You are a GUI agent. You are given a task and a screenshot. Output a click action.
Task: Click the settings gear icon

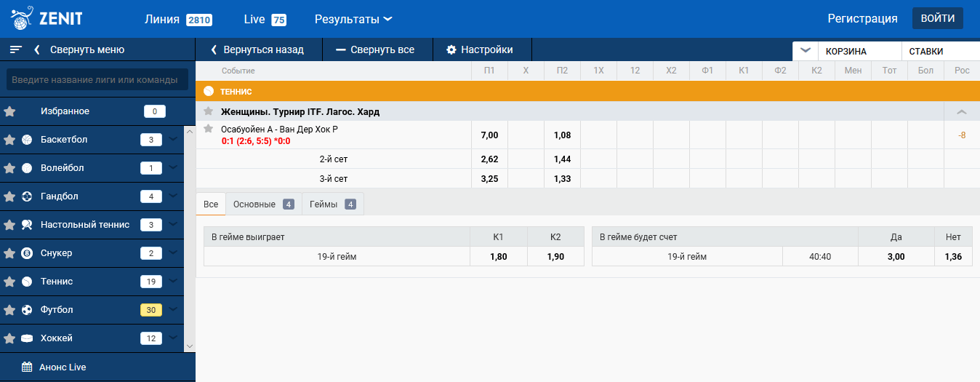click(451, 50)
